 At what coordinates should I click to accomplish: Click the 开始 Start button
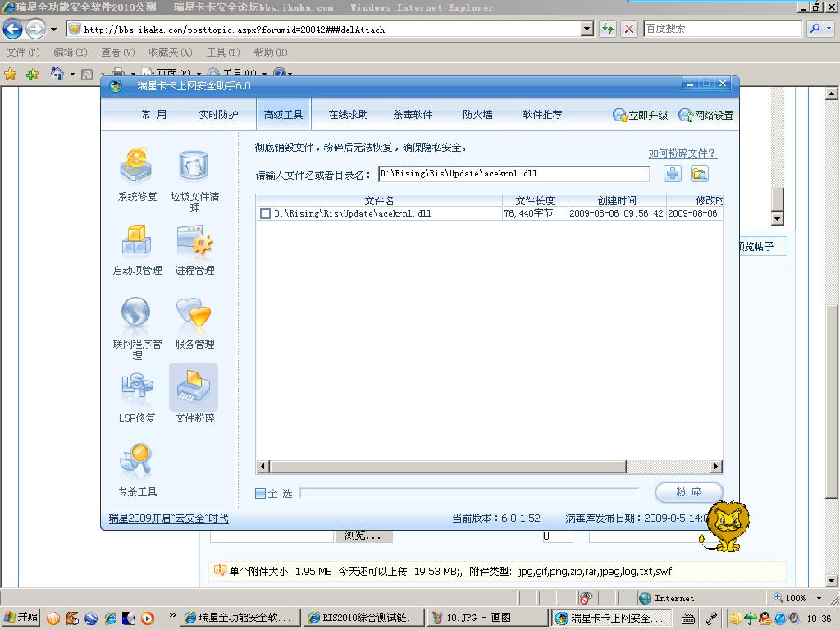(x=21, y=618)
